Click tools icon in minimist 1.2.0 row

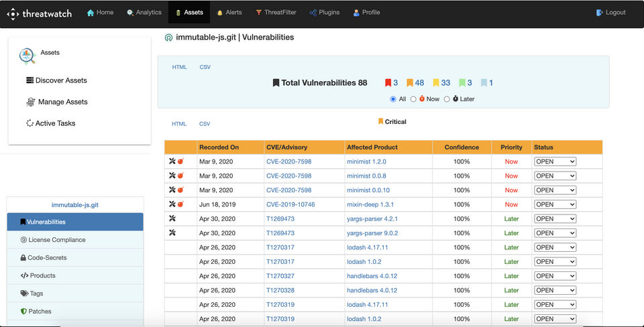(172, 161)
